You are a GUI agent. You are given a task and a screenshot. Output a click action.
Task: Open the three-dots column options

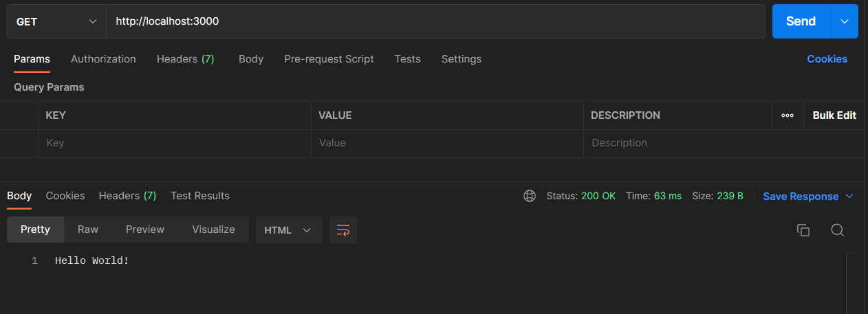pos(788,115)
